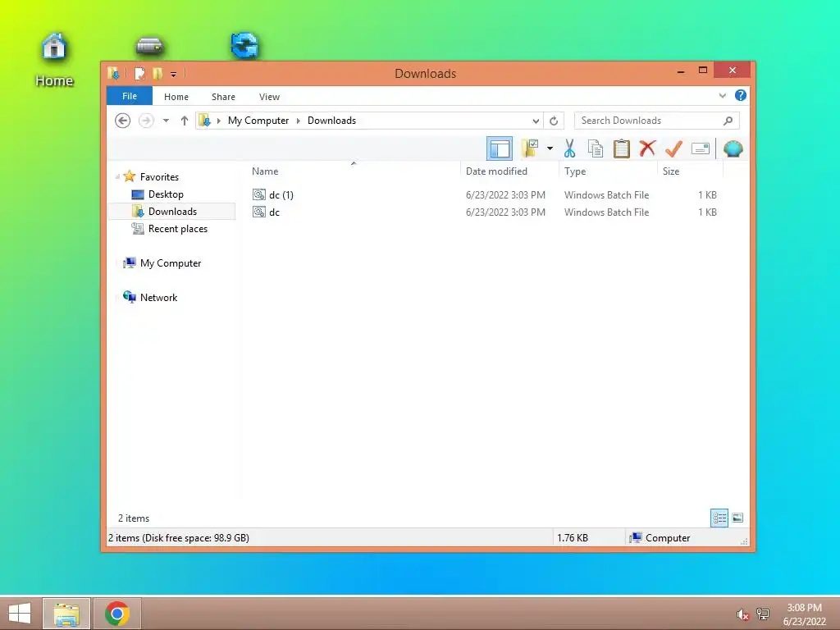Click File Explorer in the taskbar
The height and width of the screenshot is (630, 840).
tap(66, 614)
